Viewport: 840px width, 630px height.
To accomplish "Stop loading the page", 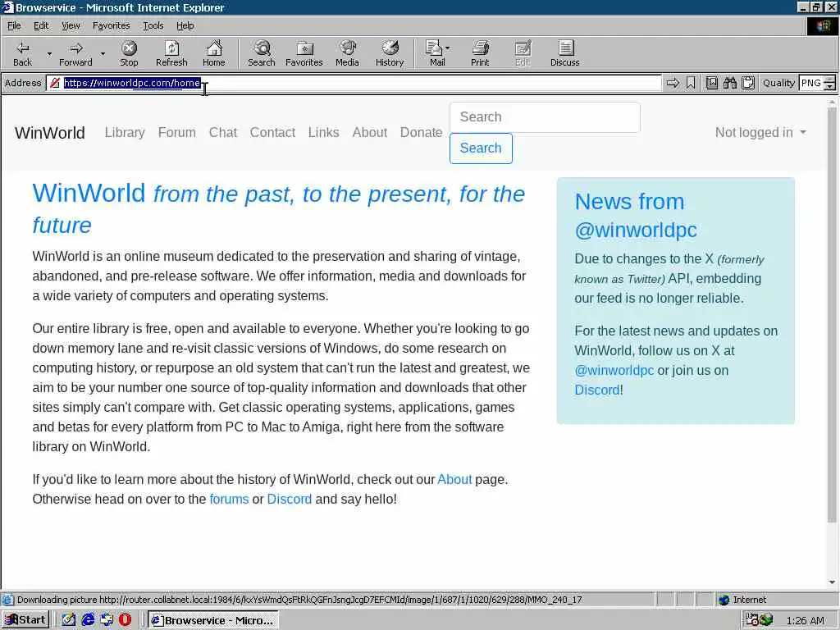I will [x=129, y=53].
